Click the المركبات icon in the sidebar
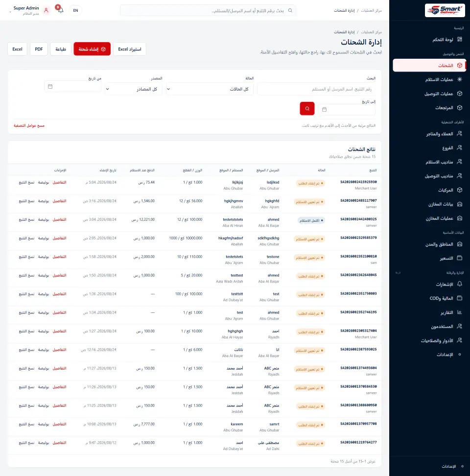The width and height of the screenshot is (470, 476). coord(460,190)
